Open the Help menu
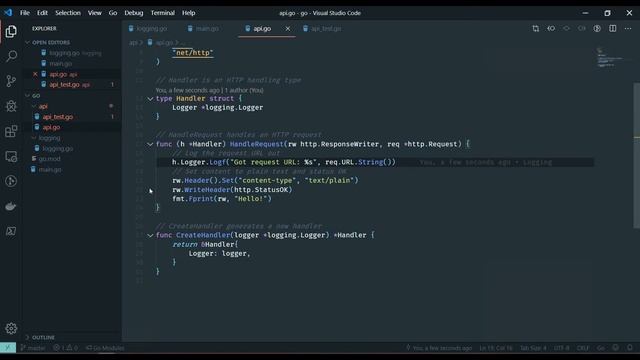 click(x=189, y=13)
